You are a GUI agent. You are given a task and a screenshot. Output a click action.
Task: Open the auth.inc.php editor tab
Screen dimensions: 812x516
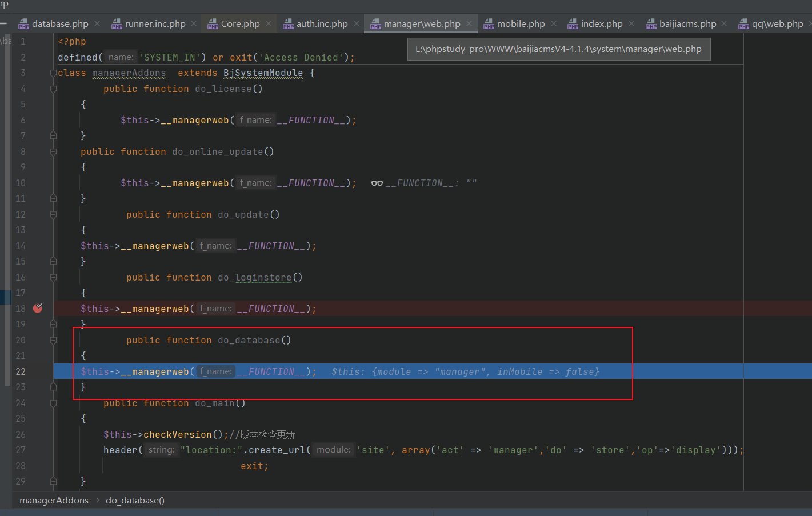(322, 23)
